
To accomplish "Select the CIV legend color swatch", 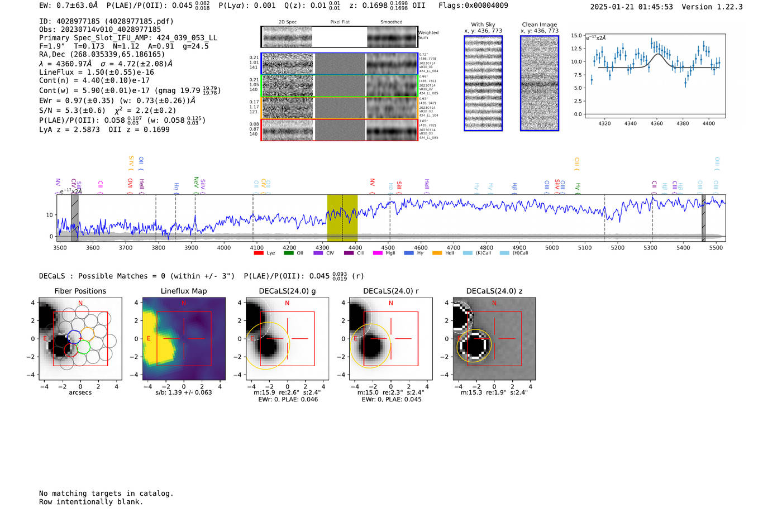I will pyautogui.click(x=318, y=253).
